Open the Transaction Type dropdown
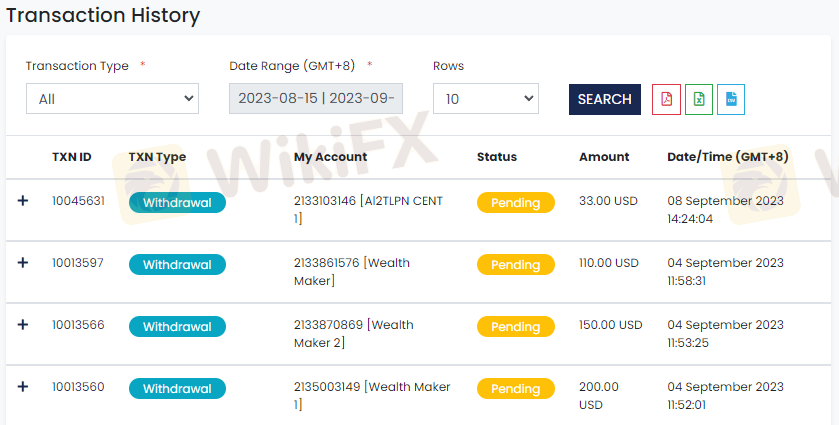This screenshot has width=839, height=425. 112,98
